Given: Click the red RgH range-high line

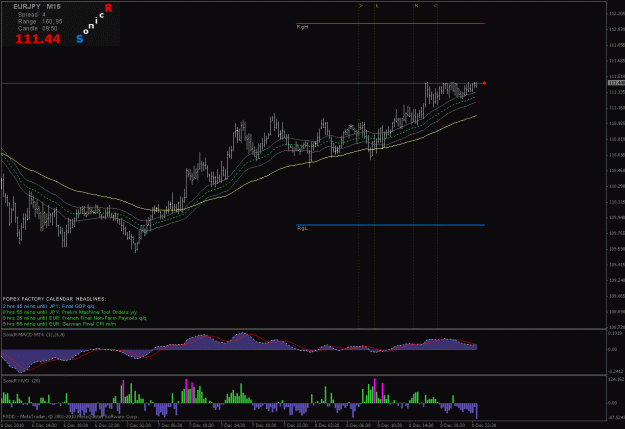Looking at the screenshot, I should coord(390,24).
